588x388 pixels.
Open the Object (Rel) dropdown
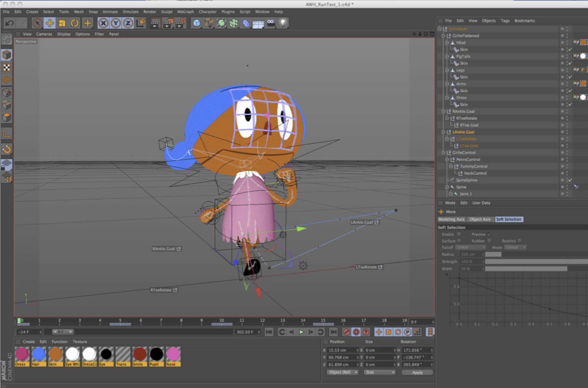[342, 372]
